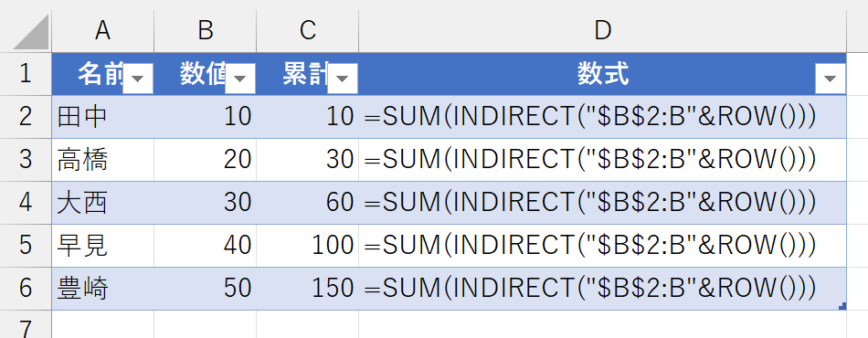Select the cell containing 豊崎

(x=103, y=288)
